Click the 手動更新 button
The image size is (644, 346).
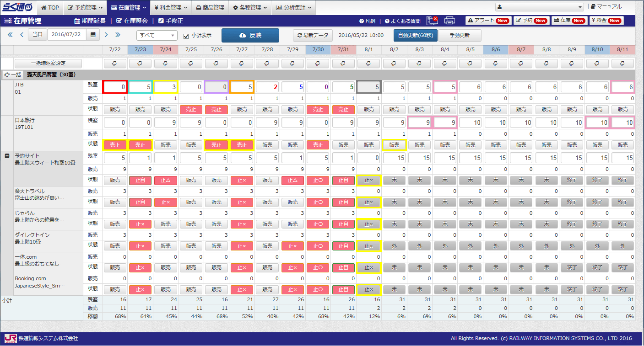(x=460, y=35)
